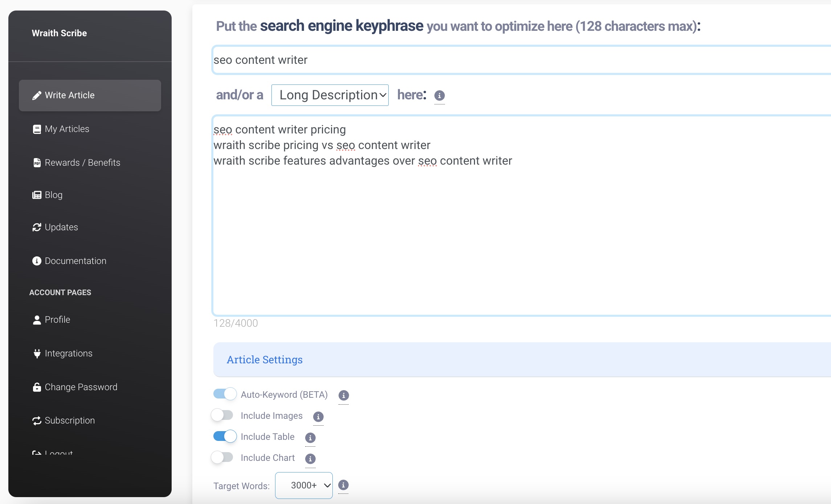Click the newspaper icon beside Blog
The height and width of the screenshot is (504, 831).
tap(37, 195)
